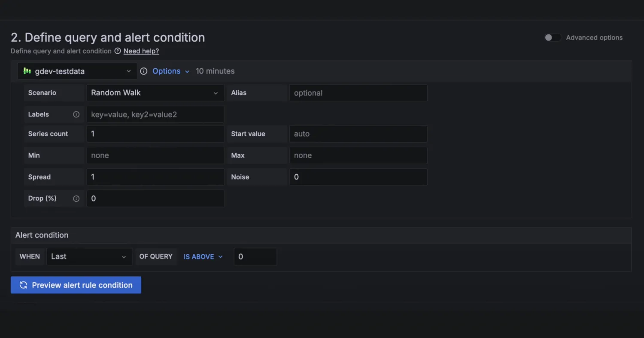The width and height of the screenshot is (644, 338).
Task: Open the Scenario dropdown showing Random Walk
Action: click(155, 93)
